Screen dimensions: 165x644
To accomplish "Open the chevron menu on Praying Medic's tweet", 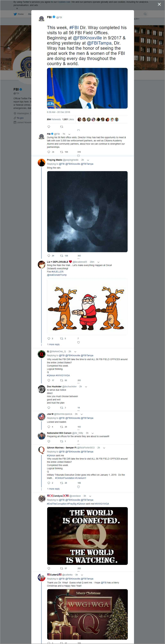I will pos(88,160).
